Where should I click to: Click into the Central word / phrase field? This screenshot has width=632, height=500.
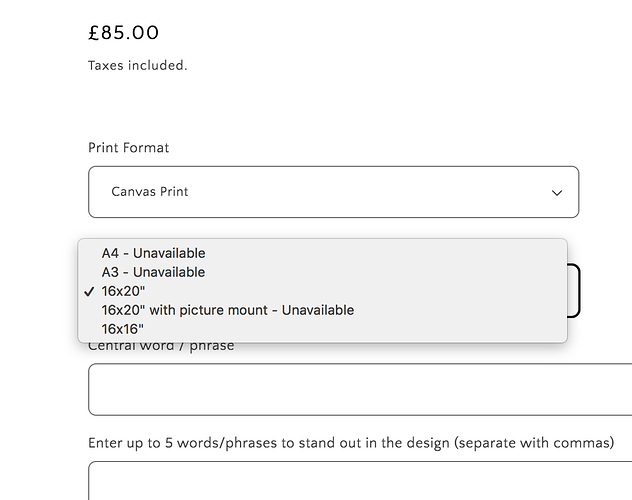coord(360,389)
